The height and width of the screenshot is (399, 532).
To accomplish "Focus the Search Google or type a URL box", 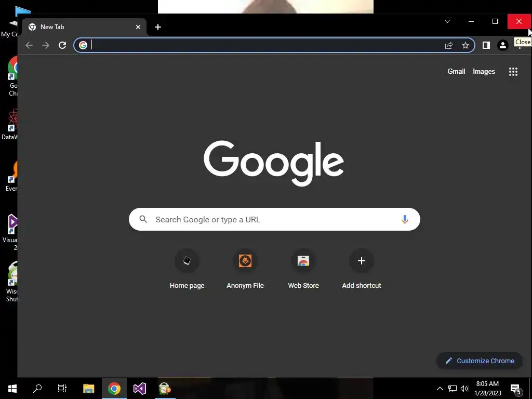I will 274,219.
